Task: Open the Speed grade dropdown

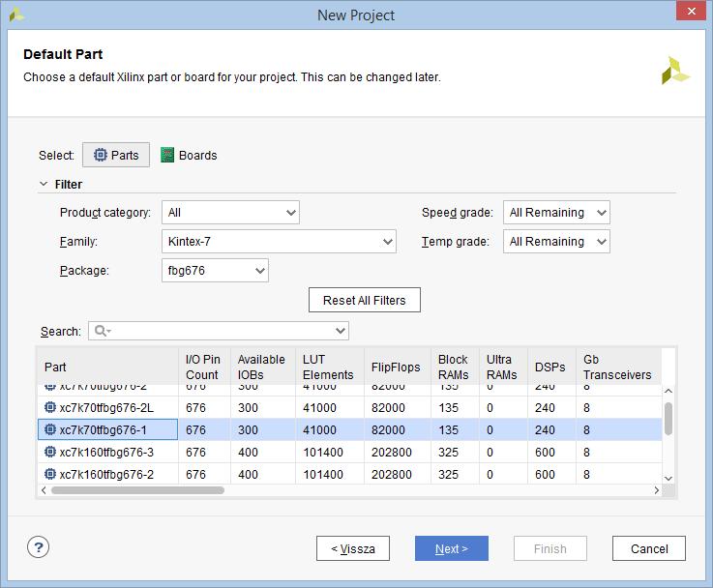Action: point(556,212)
